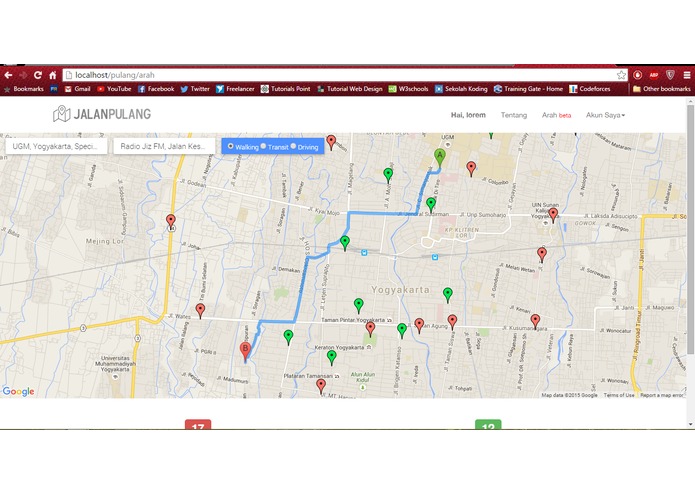Open the Gmail bookmark
This screenshot has width=695, height=494.
(x=78, y=89)
